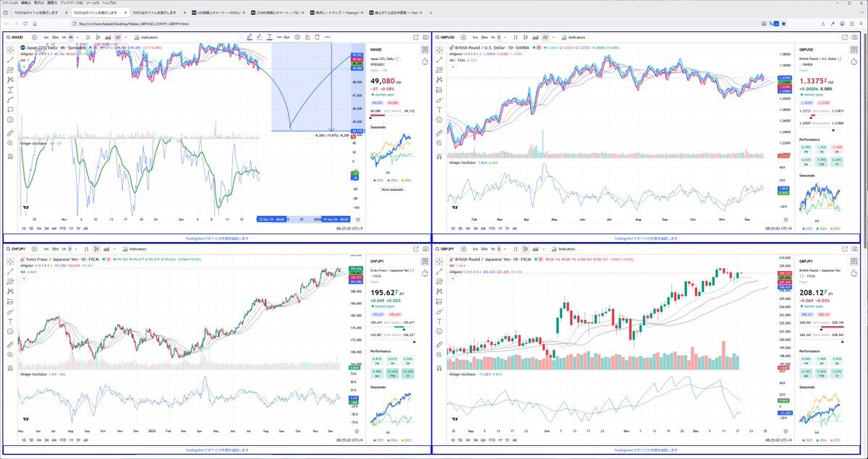The image size is (868, 459).
Task: Open the ruler tool in CHFJPY chart
Action: (x=10, y=345)
